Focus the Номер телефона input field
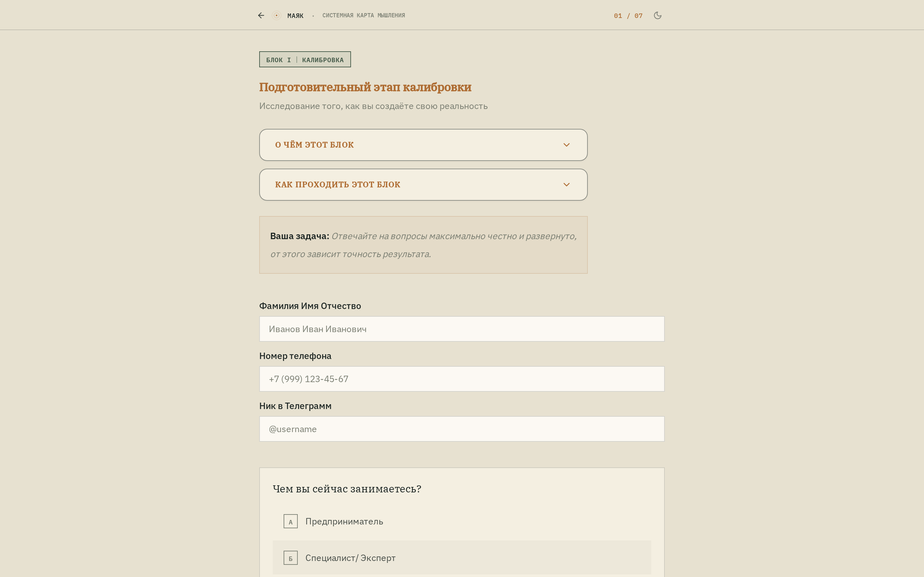 point(462,379)
